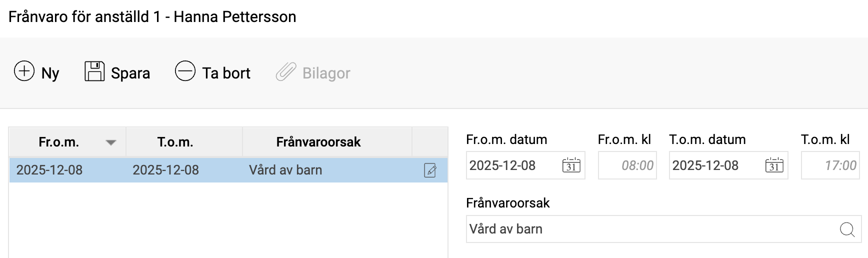
Task: Click the Spara button label
Action: (130, 73)
